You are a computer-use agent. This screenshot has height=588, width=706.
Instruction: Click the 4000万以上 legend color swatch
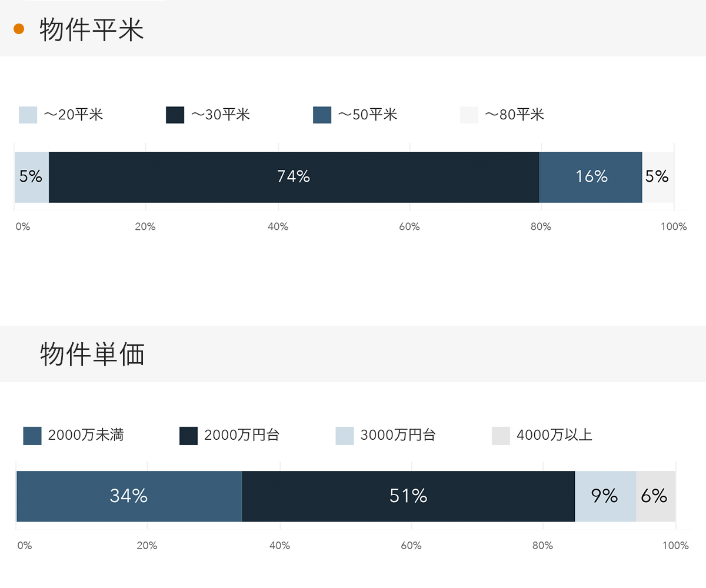pos(501,436)
